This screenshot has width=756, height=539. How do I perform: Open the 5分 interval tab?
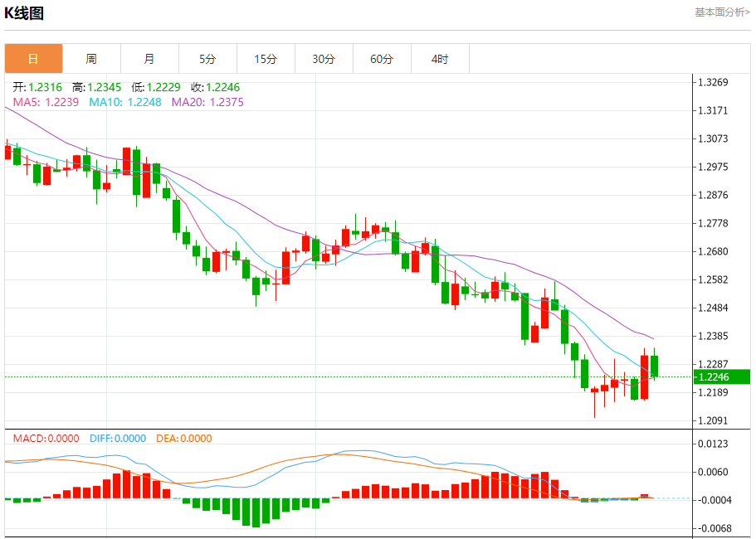(x=207, y=59)
